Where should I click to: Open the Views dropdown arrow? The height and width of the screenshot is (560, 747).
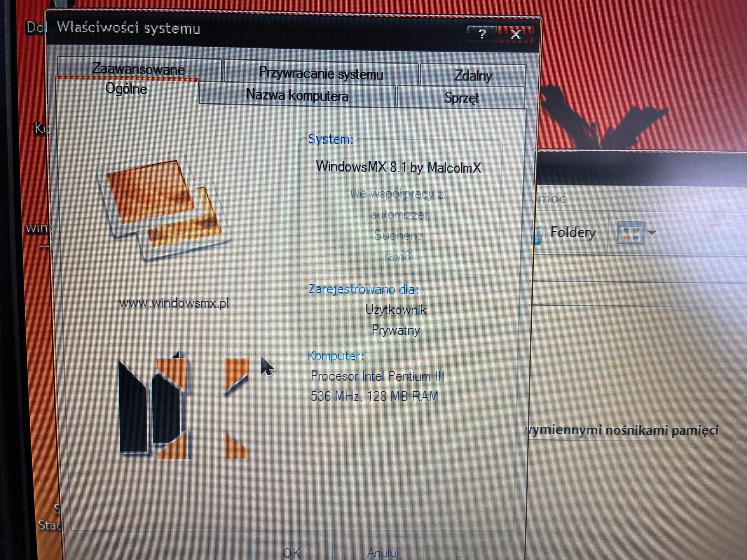(x=652, y=232)
